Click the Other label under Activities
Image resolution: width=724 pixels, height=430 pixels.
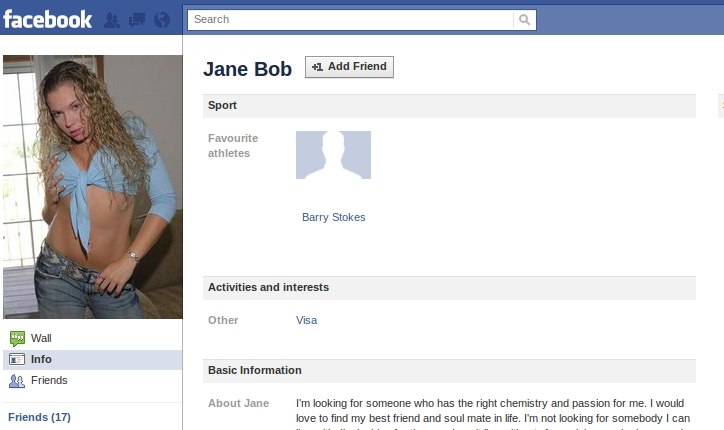(223, 320)
